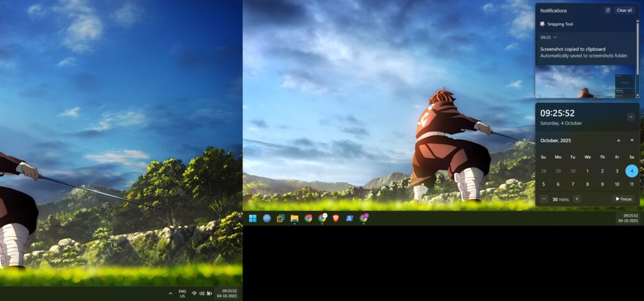Open the Wi-Fi network tray icon
The height and width of the screenshot is (301, 644).
[194, 293]
